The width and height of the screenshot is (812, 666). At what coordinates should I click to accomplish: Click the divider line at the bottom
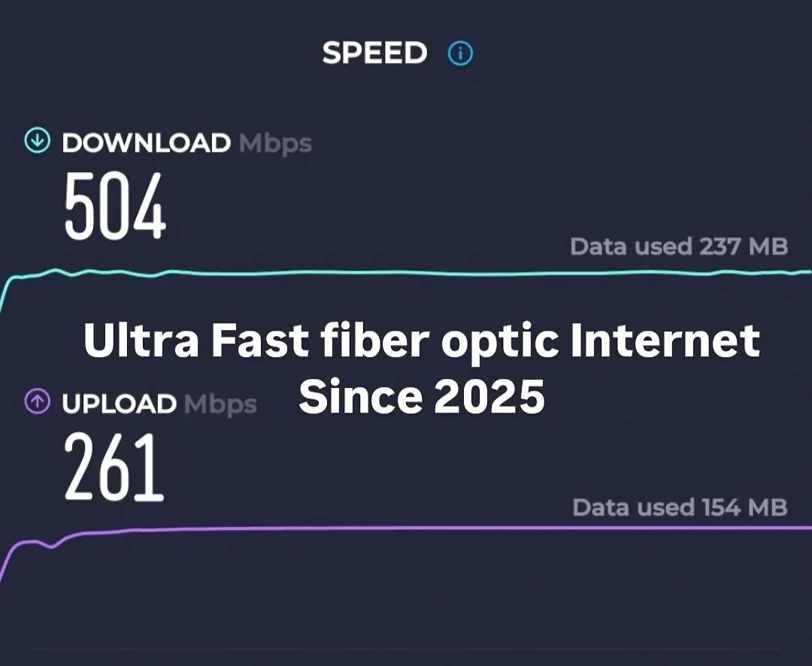(x=406, y=649)
